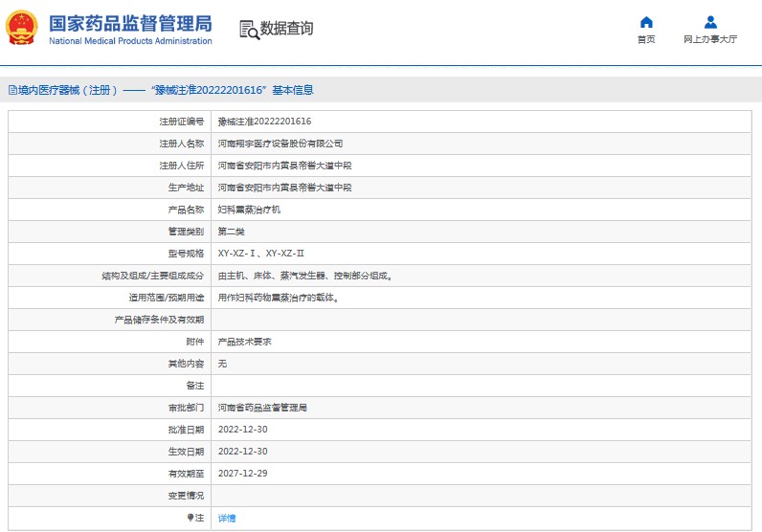Click the document icon before 境内医疗器械
The width and height of the screenshot is (762, 532).
tap(12, 90)
